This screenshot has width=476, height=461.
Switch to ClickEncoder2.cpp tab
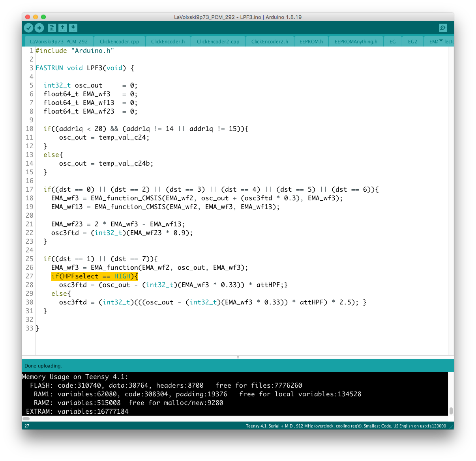[x=218, y=41]
